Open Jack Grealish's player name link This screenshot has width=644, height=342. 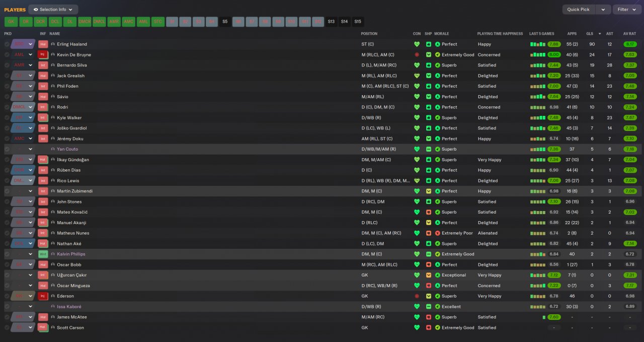70,76
